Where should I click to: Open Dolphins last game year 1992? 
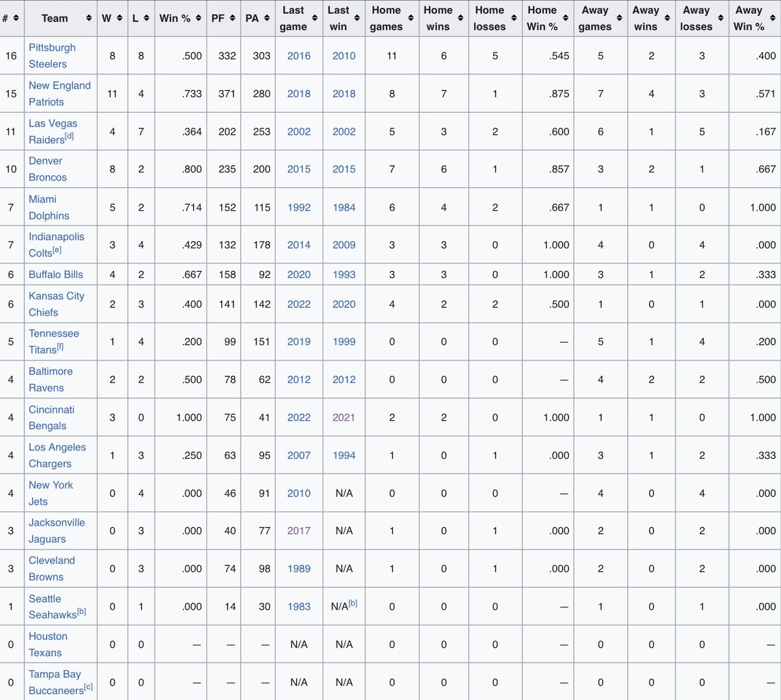299,207
